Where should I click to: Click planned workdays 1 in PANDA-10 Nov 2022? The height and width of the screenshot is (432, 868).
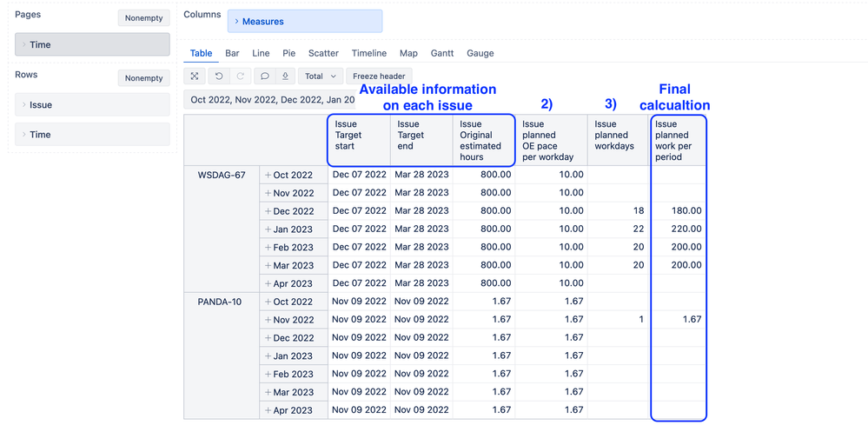pos(619,320)
